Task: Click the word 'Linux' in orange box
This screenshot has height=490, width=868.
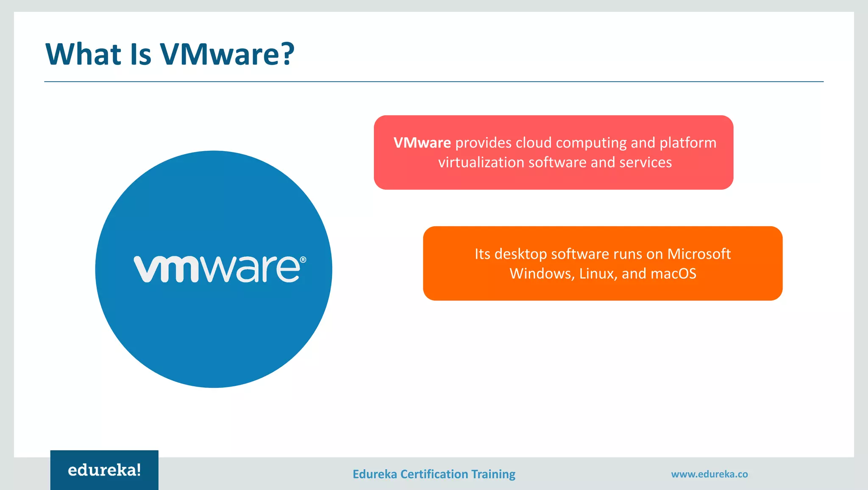Action: (x=596, y=274)
